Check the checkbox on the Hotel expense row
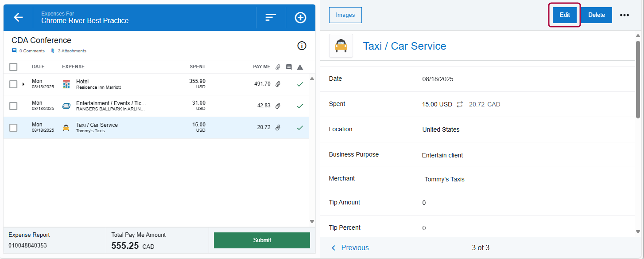 click(13, 84)
